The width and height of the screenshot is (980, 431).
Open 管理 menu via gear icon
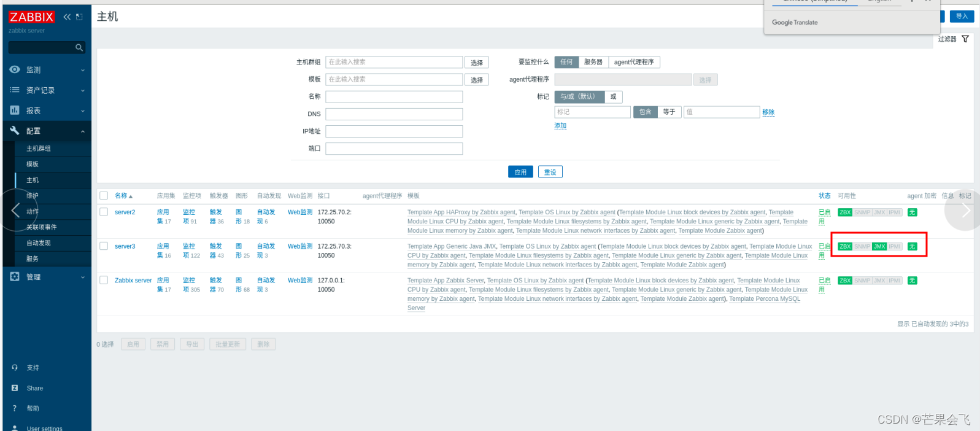coord(15,277)
